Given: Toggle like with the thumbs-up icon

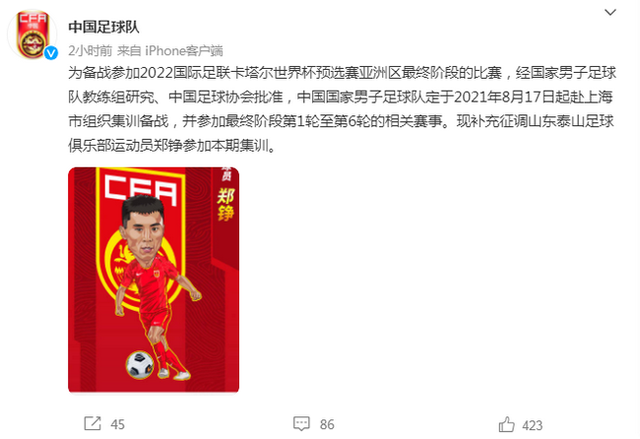Looking at the screenshot, I should [x=507, y=424].
